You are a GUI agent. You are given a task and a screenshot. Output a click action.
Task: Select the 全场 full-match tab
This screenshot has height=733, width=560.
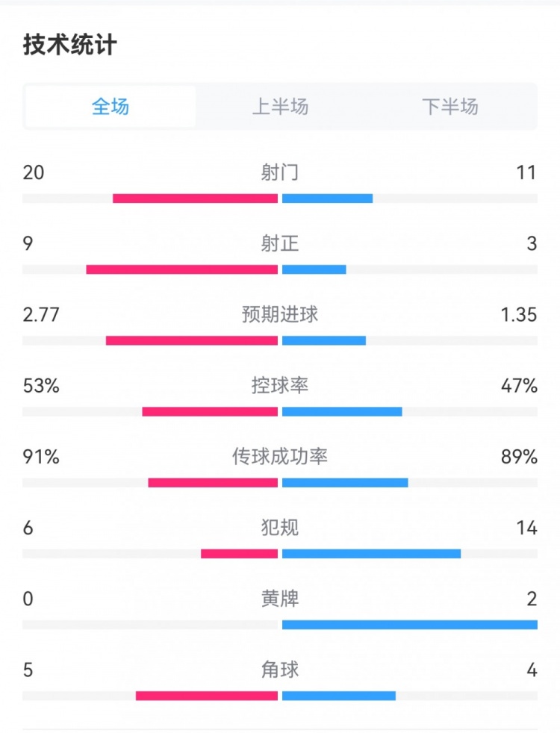(111, 107)
